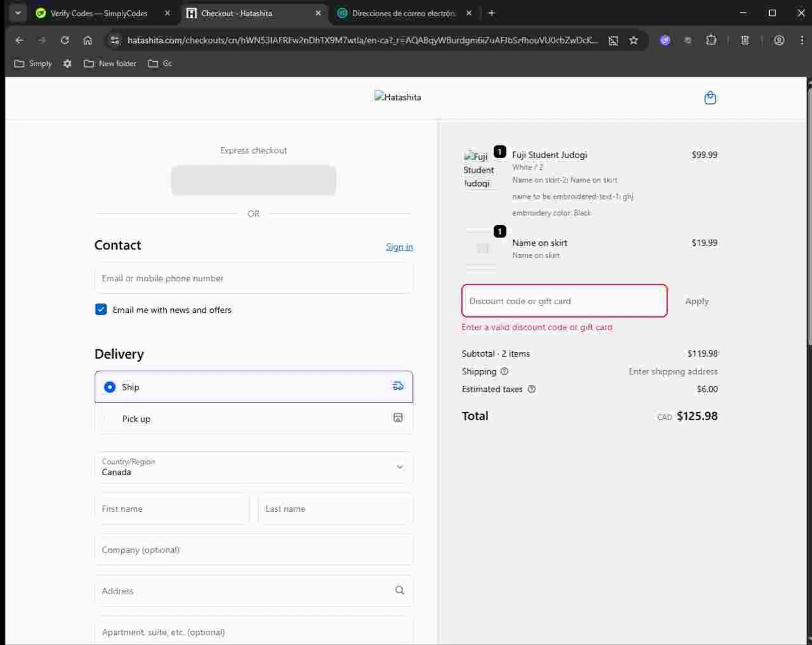Screen dimensions: 812x645
Task: Focus the Discount code or gift card field
Action: (564, 301)
